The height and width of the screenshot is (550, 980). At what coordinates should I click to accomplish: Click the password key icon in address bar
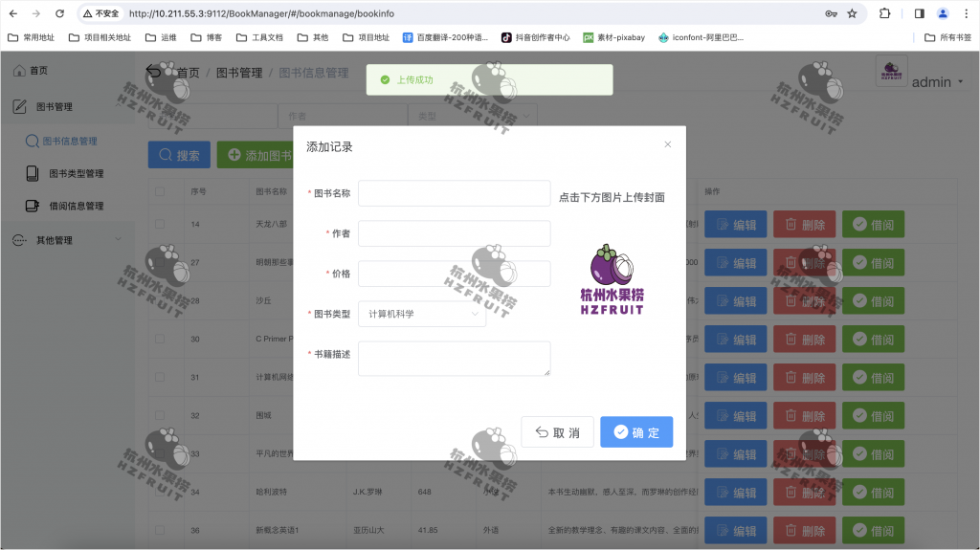pos(831,13)
